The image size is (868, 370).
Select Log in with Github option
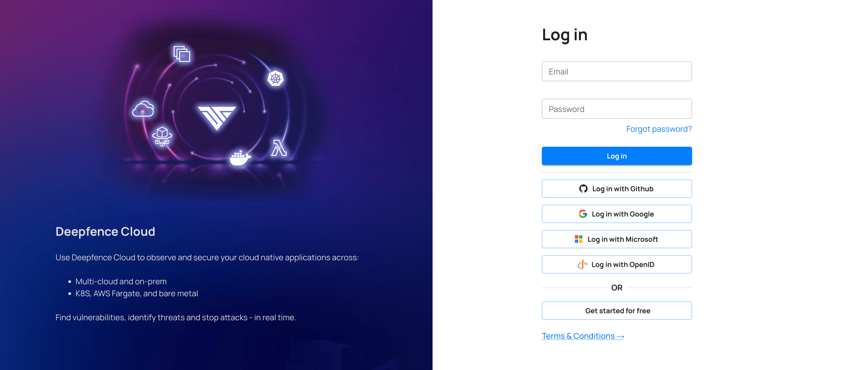(x=617, y=188)
